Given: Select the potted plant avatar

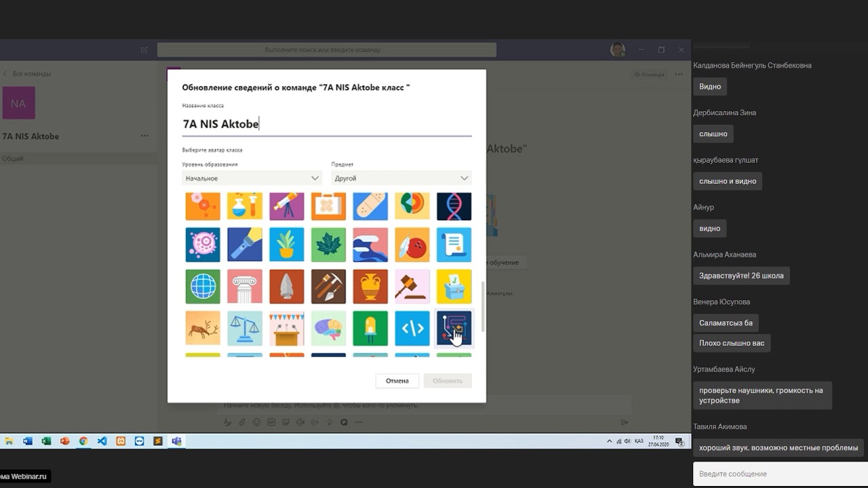Looking at the screenshot, I should coord(287,245).
